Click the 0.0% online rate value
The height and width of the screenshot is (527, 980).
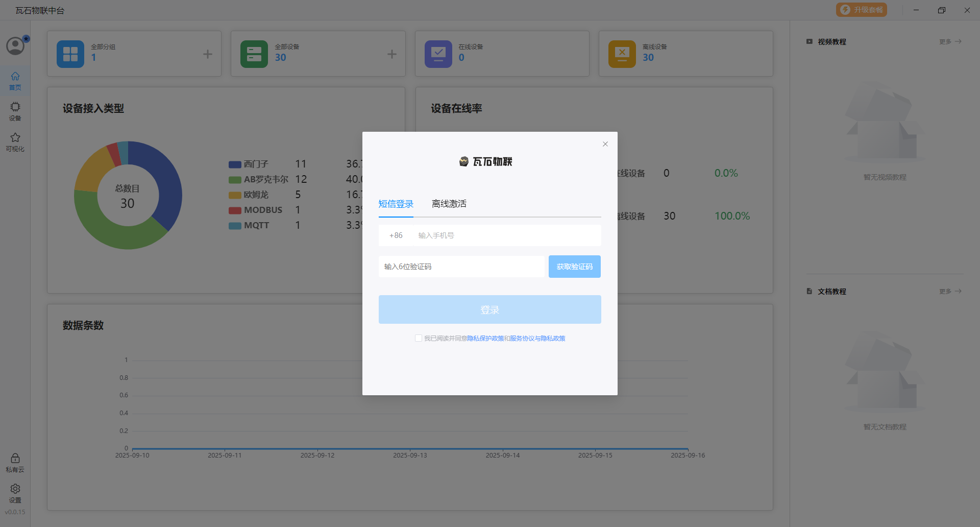point(726,173)
